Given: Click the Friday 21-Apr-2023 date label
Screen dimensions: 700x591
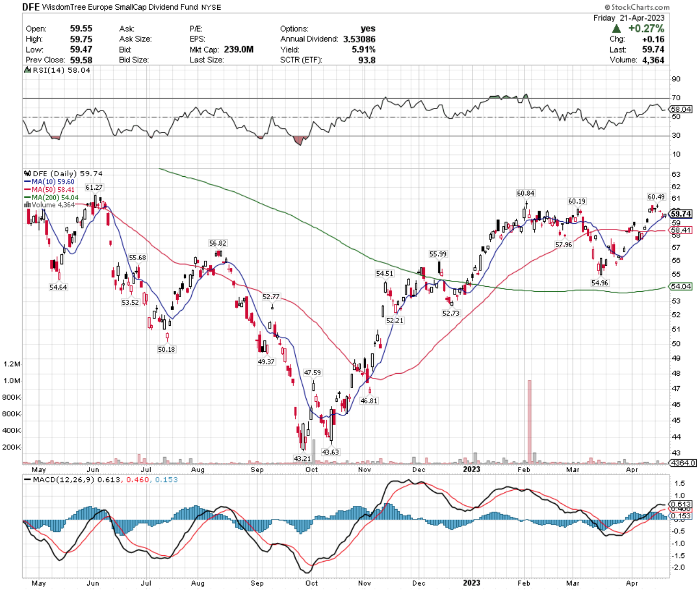Looking at the screenshot, I should [x=629, y=18].
